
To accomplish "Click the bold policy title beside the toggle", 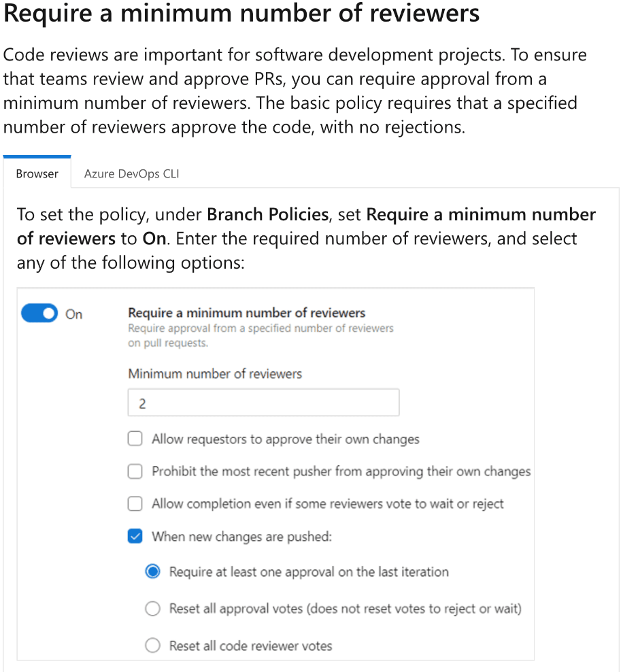I will (x=247, y=313).
